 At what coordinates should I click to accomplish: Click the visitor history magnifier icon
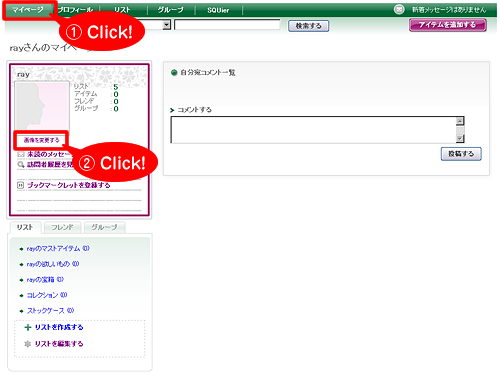(x=21, y=165)
